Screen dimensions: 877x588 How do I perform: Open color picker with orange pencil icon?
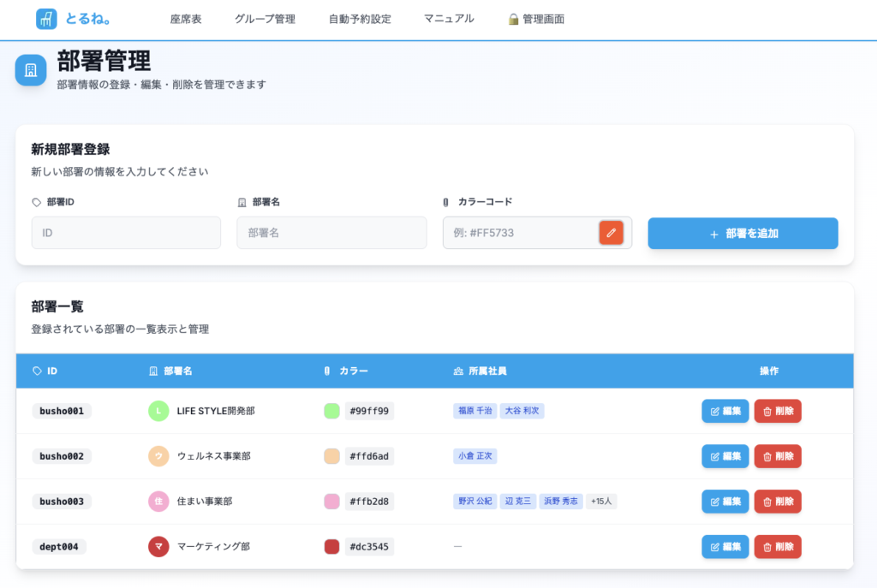click(x=611, y=233)
